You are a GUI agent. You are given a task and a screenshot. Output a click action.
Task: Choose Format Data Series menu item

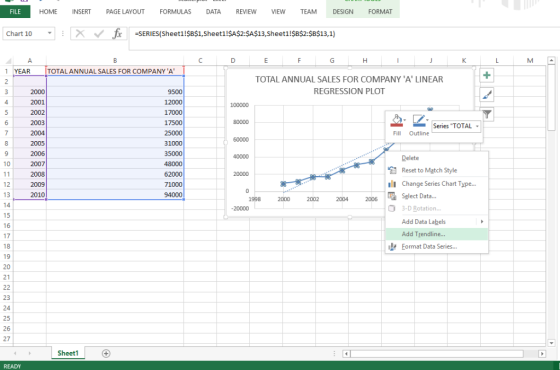coord(437,246)
